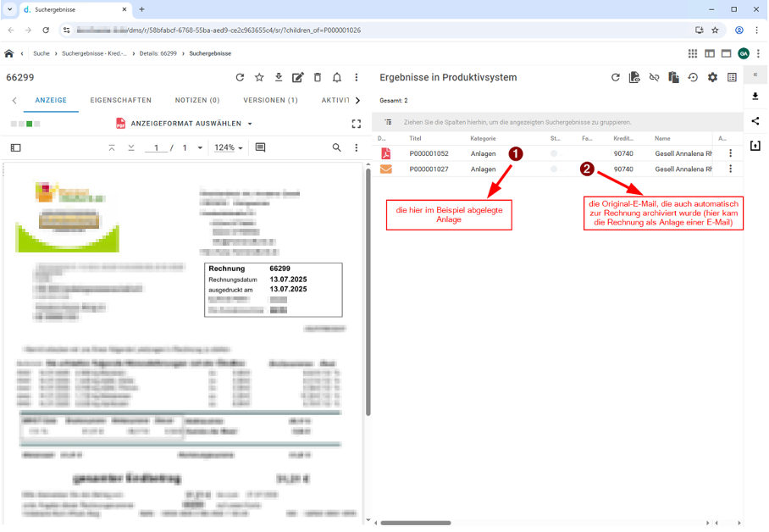Sort by the Name column header
This screenshot has width=769, height=532.
(662, 138)
